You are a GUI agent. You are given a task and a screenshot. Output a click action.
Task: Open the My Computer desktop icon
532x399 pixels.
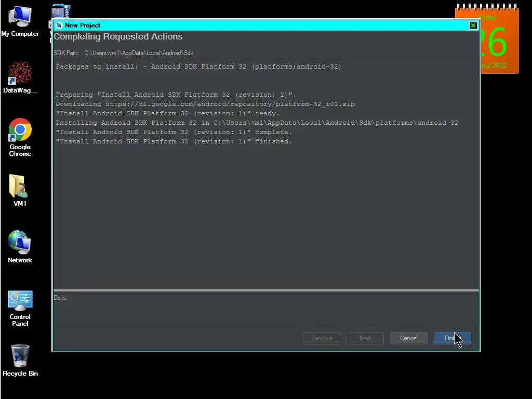20,21
